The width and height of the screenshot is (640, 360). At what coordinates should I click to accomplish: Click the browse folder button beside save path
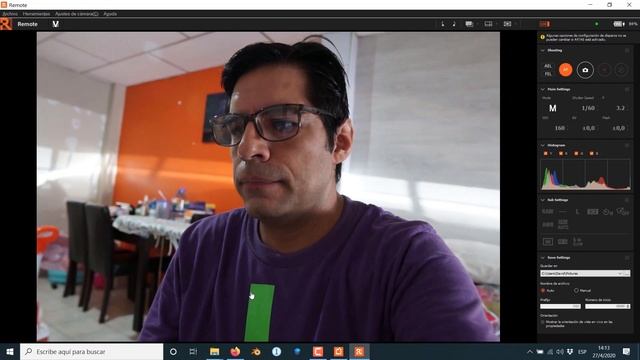click(x=627, y=273)
